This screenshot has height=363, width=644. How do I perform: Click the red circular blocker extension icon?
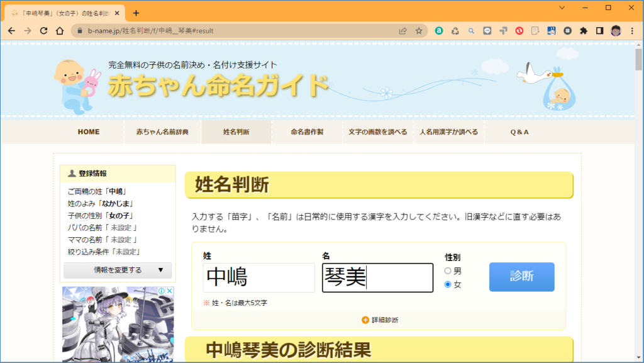[x=520, y=30]
